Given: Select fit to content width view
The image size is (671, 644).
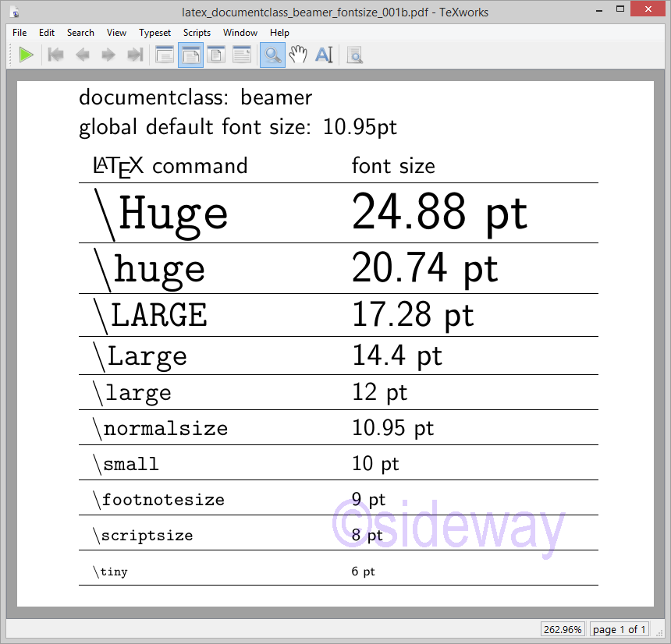Looking at the screenshot, I should point(242,55).
